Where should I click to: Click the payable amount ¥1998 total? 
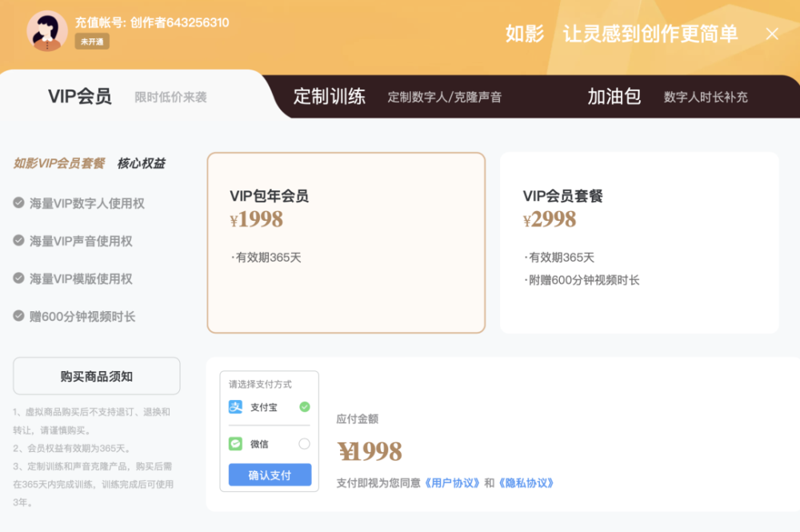click(370, 451)
